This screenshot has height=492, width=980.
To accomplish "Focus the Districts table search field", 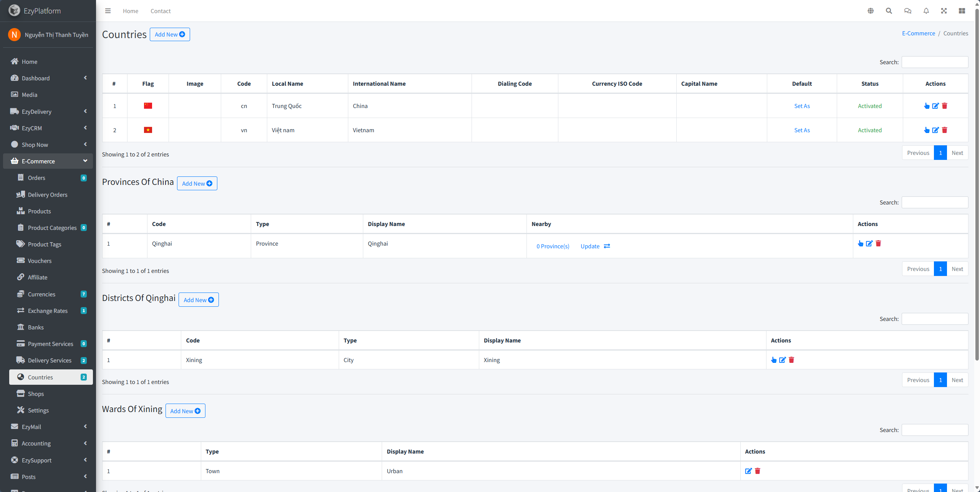I will (x=935, y=319).
